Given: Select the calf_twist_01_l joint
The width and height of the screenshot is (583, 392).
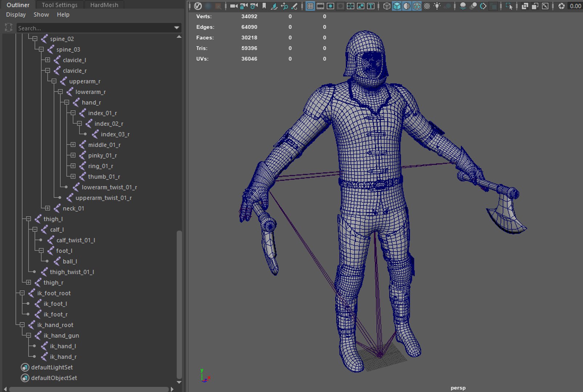Looking at the screenshot, I should [x=76, y=240].
